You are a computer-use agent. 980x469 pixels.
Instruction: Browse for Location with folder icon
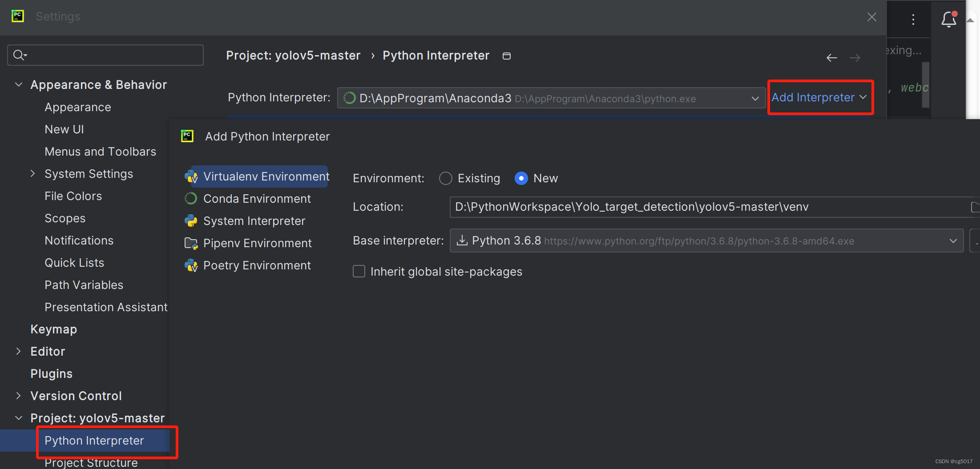pyautogui.click(x=975, y=207)
